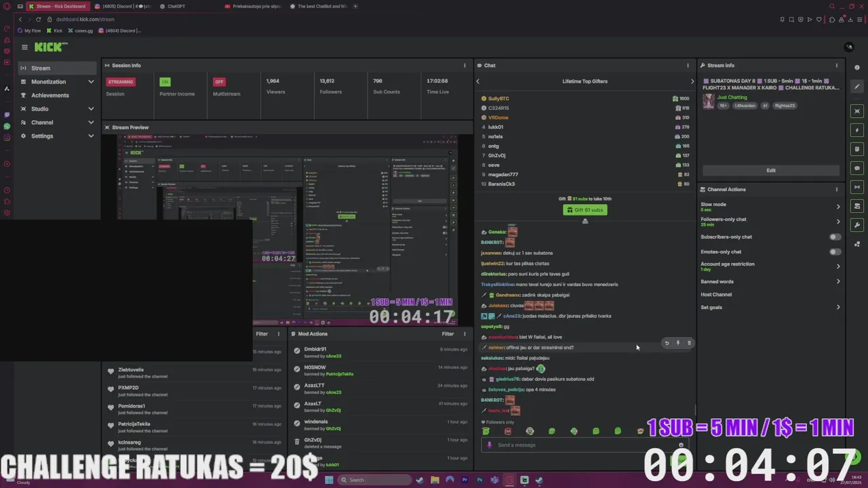Image resolution: width=868 pixels, height=488 pixels.
Task: Click the browser address bar URL
Action: click(x=85, y=19)
